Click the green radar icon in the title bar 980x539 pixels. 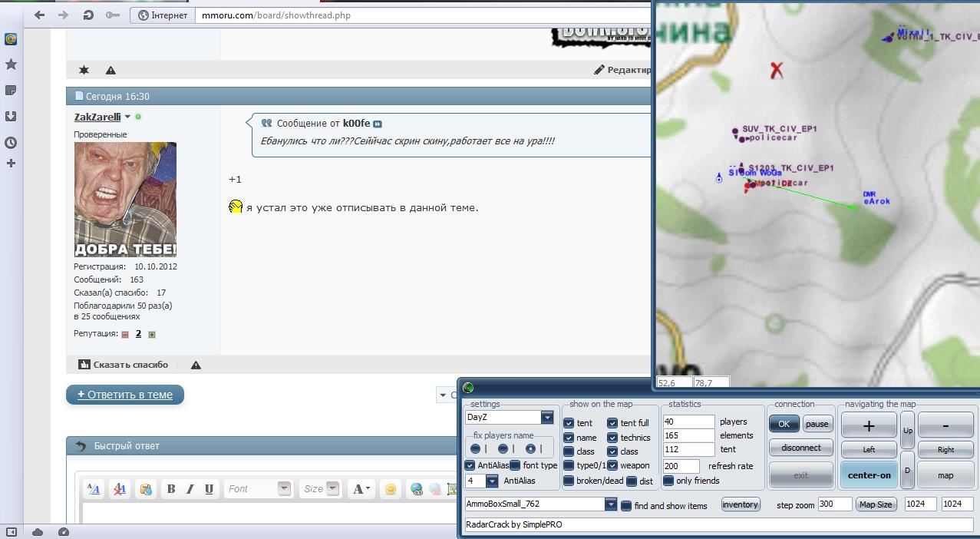(x=468, y=388)
